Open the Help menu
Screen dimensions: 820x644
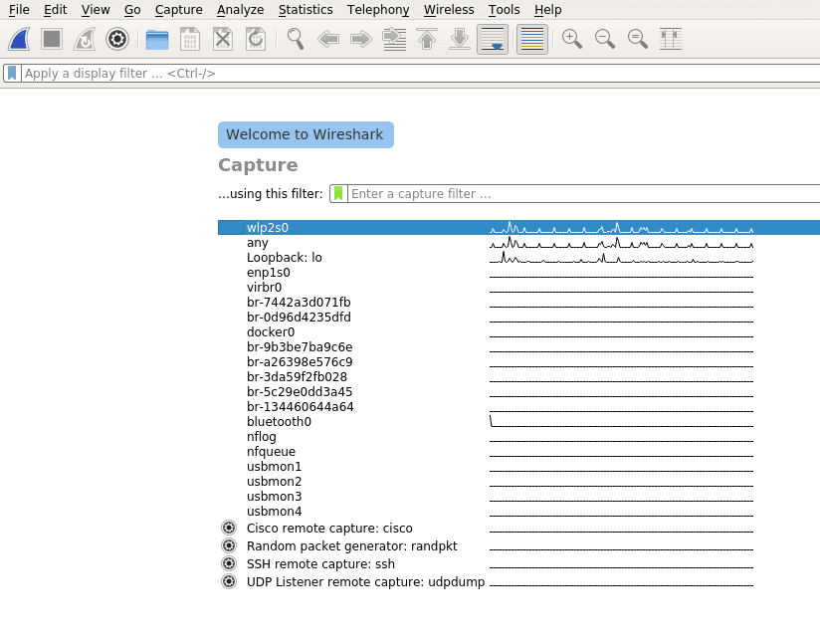[x=548, y=9]
